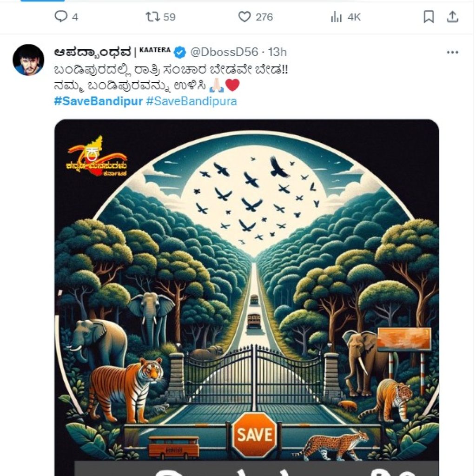Click the 276 likes count
The height and width of the screenshot is (476, 476).
[x=264, y=17]
